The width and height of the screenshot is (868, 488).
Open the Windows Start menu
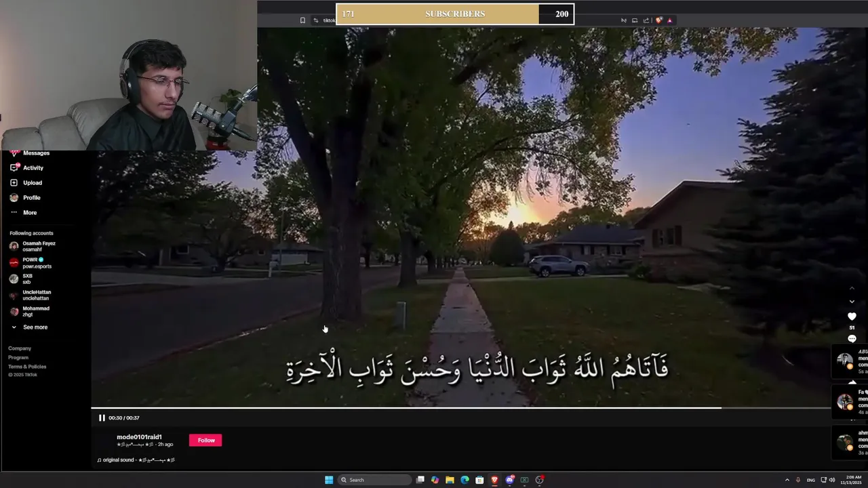coord(329,480)
